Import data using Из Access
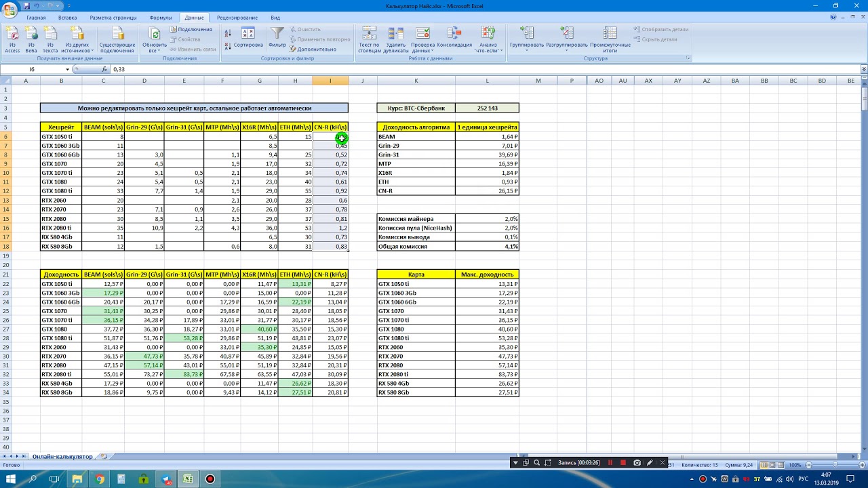The image size is (868, 488). click(12, 39)
